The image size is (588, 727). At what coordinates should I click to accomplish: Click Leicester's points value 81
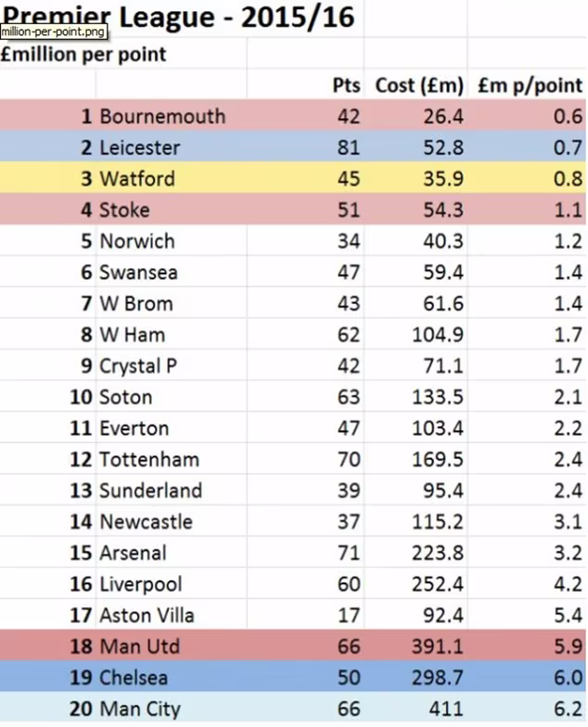tap(349, 148)
